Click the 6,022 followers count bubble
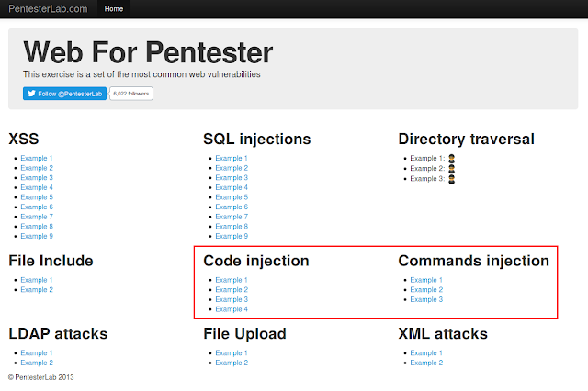This screenshot has height=391, width=588. [x=131, y=94]
